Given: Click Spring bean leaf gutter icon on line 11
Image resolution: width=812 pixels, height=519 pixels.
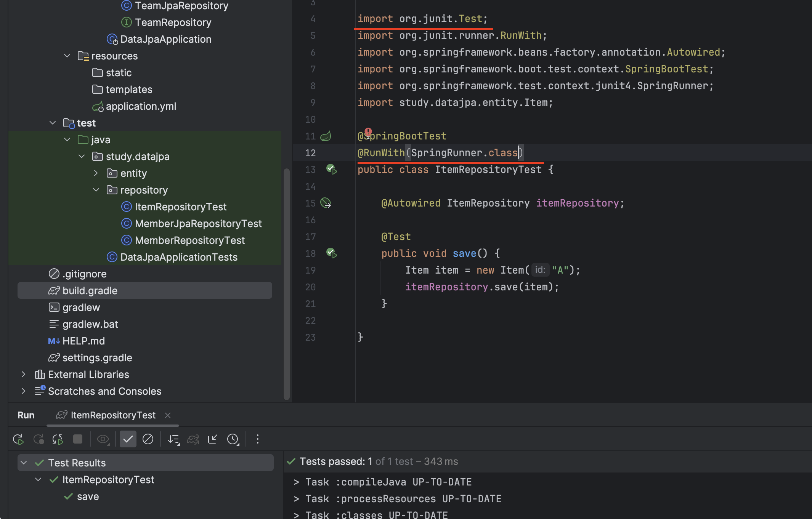Looking at the screenshot, I should click(x=326, y=136).
